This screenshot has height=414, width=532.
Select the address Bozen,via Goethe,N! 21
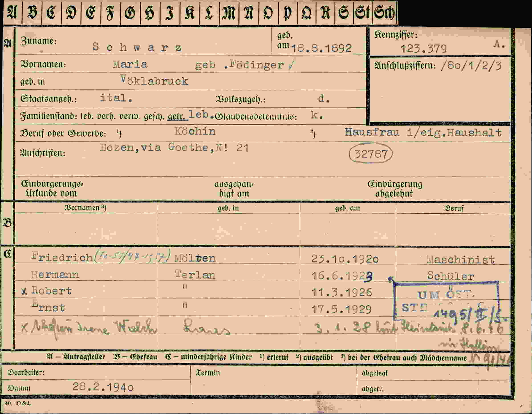174,148
